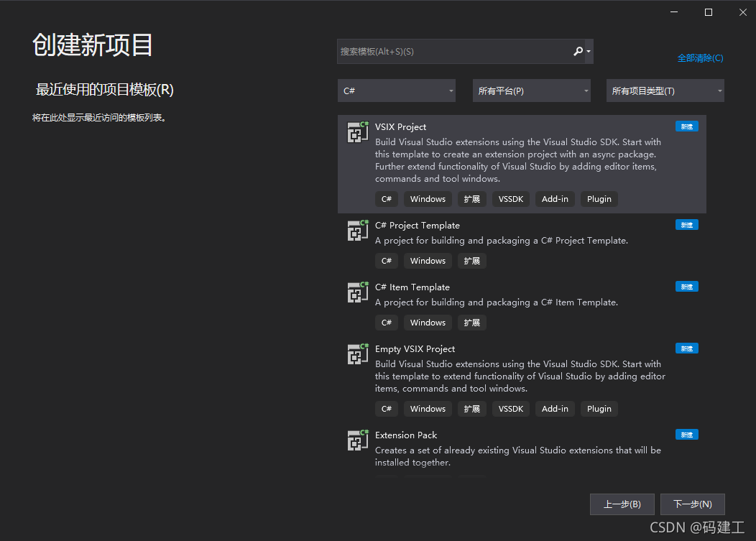
Task: Click the Windows tag under Empty VSIX Project
Action: pos(428,408)
